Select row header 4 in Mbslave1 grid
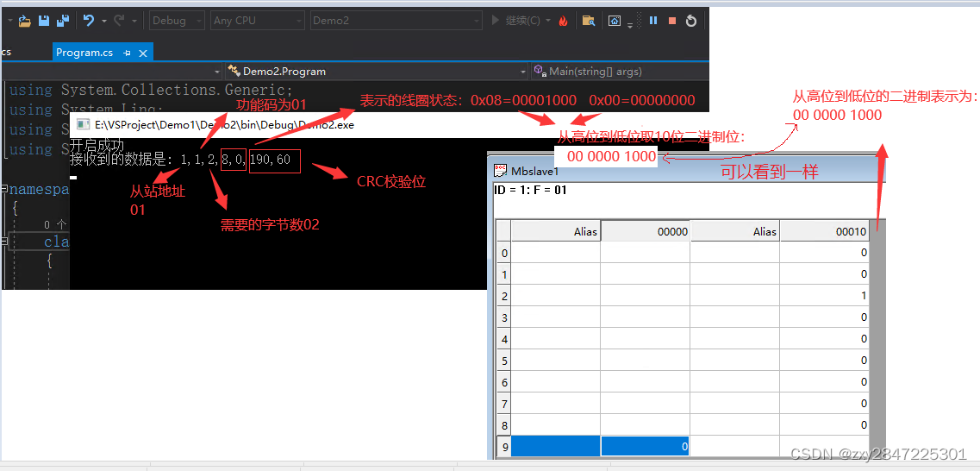This screenshot has width=980, height=471. pyautogui.click(x=503, y=339)
